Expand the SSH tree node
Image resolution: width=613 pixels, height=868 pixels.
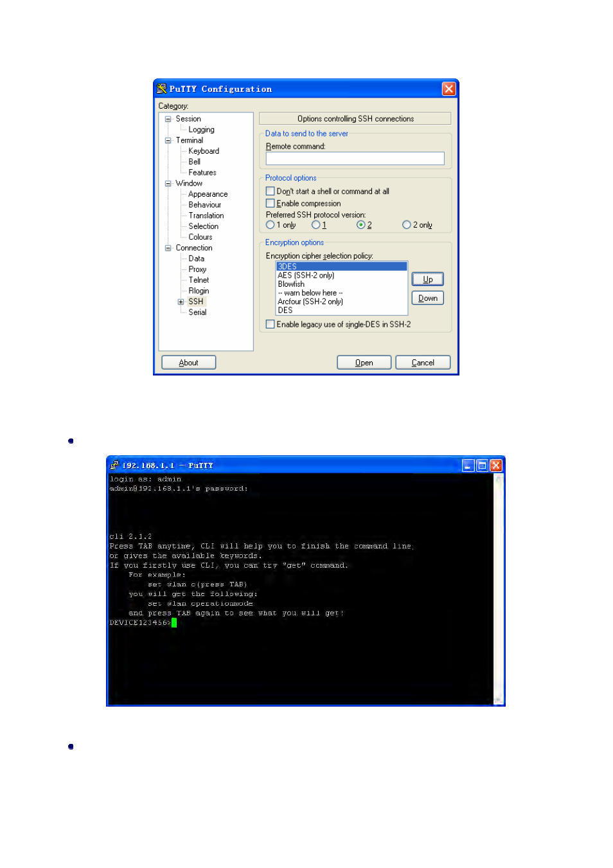[181, 302]
